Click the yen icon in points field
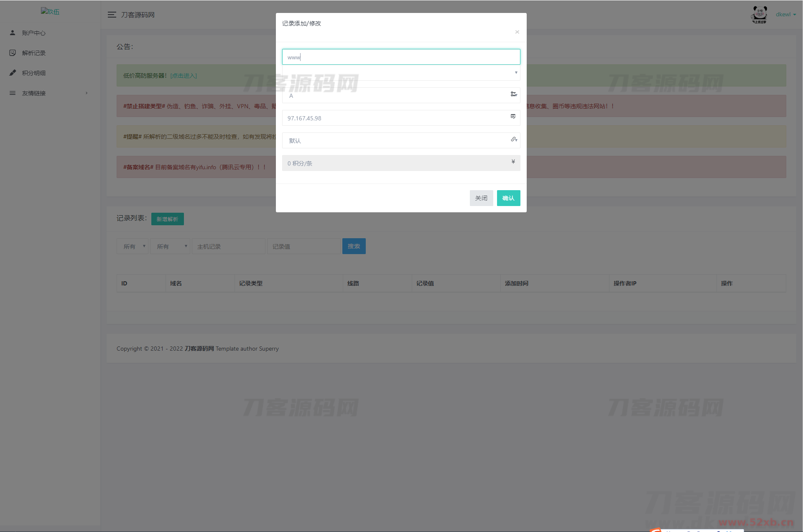 coord(513,162)
